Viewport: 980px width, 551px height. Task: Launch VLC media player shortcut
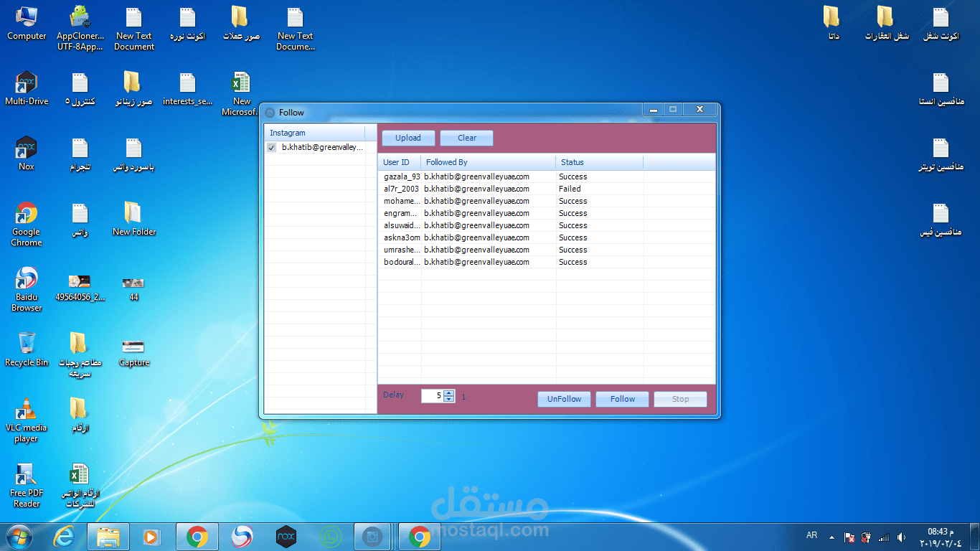27,420
